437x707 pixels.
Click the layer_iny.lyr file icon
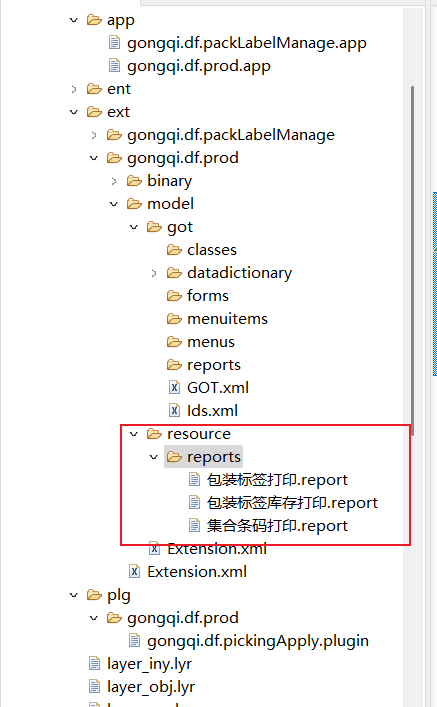coord(94,663)
